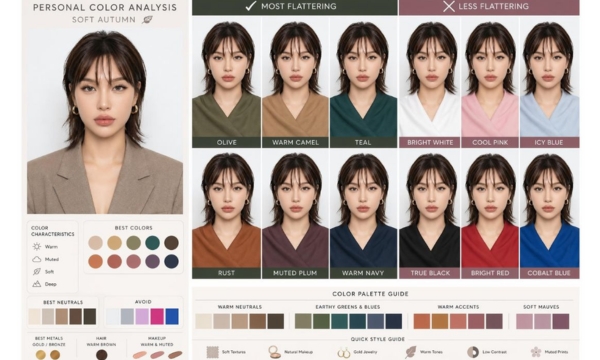
Task: Click the Most Flattering header banner
Action: coord(295,7)
